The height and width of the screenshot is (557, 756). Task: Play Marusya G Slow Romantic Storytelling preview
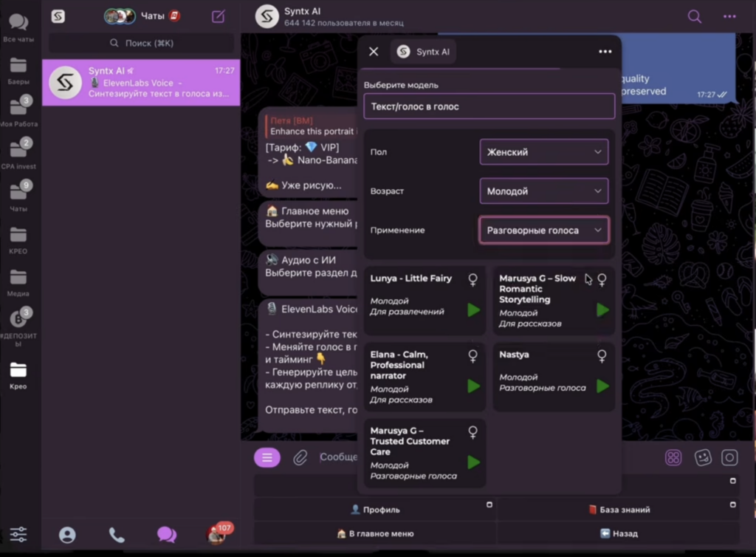point(602,310)
